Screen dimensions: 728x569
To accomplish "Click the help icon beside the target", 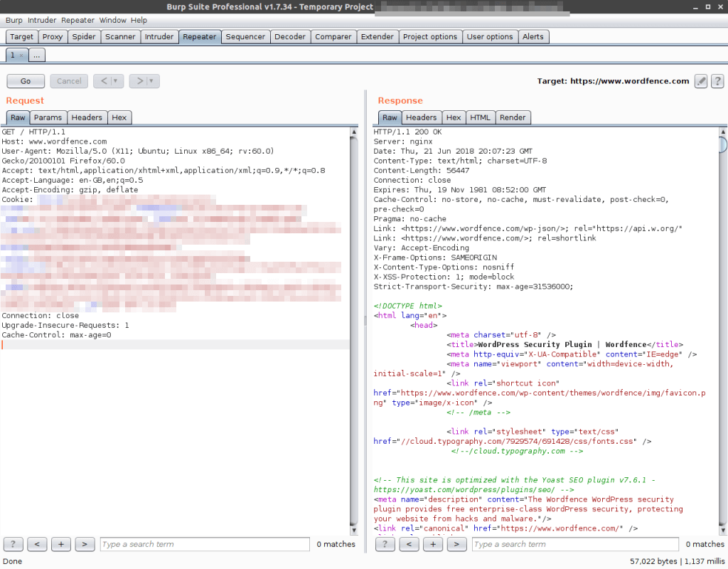I will [718, 81].
